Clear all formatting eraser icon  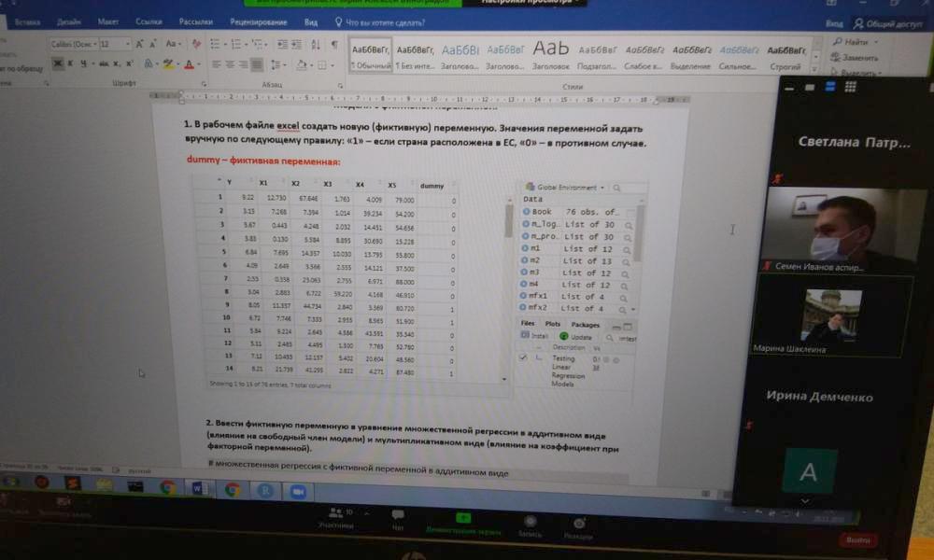pyautogui.click(x=196, y=44)
